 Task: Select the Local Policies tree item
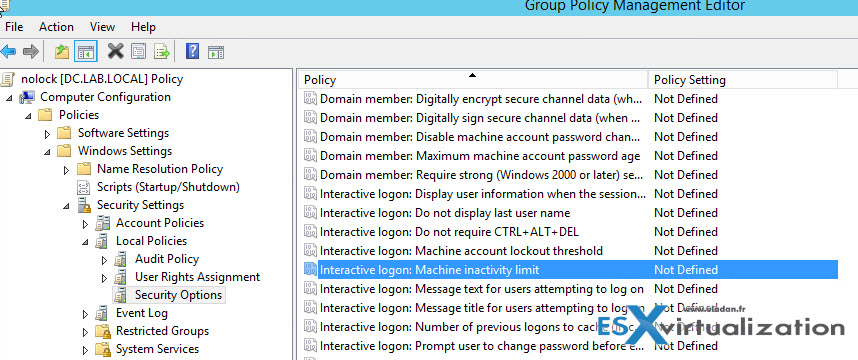pyautogui.click(x=151, y=241)
